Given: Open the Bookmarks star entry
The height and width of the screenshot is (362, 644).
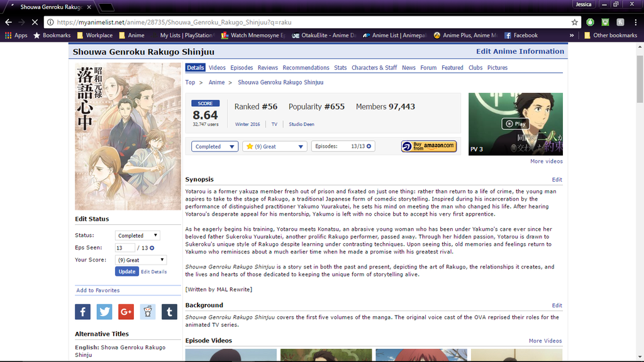Looking at the screenshot, I should 52,35.
